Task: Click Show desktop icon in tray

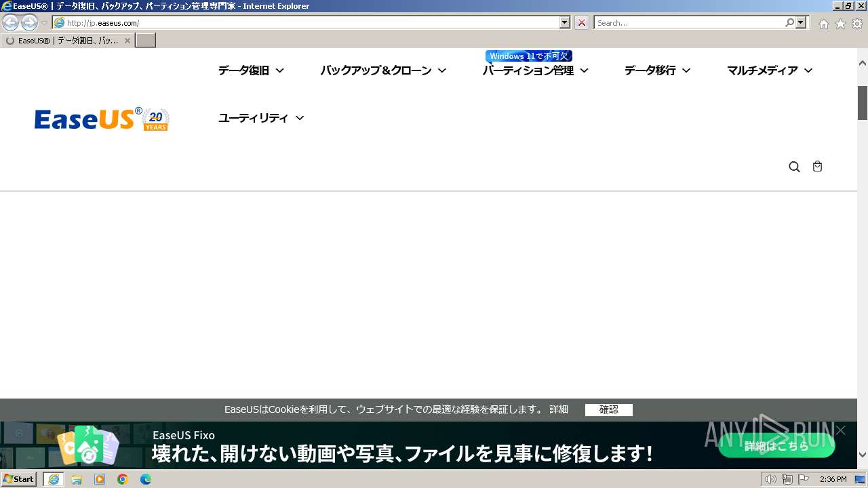Action: pyautogui.click(x=860, y=479)
